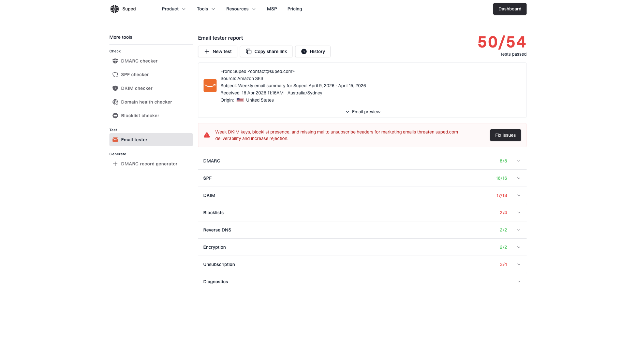Click the email Subject line text
Image resolution: width=636 pixels, height=364 pixels.
click(293, 86)
